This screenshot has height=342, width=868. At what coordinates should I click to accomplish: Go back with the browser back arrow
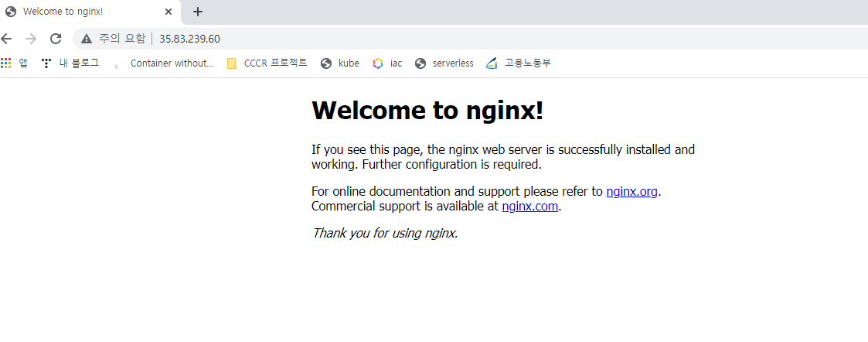tap(6, 38)
